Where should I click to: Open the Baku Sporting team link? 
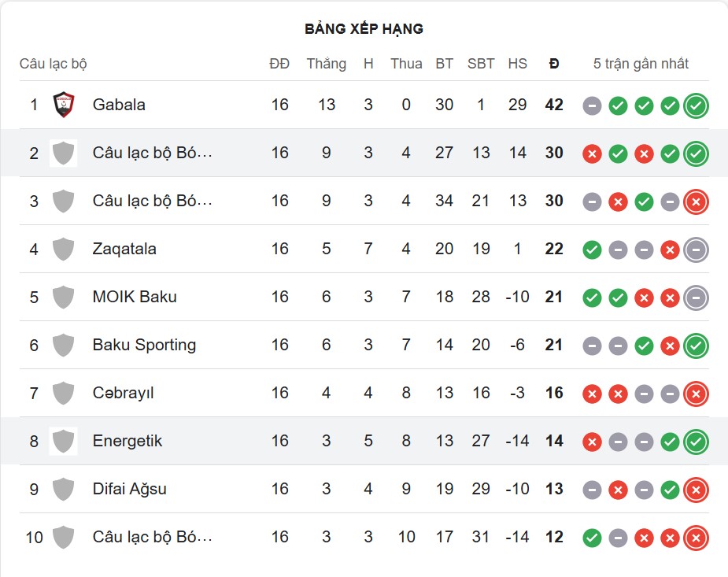click(x=144, y=345)
